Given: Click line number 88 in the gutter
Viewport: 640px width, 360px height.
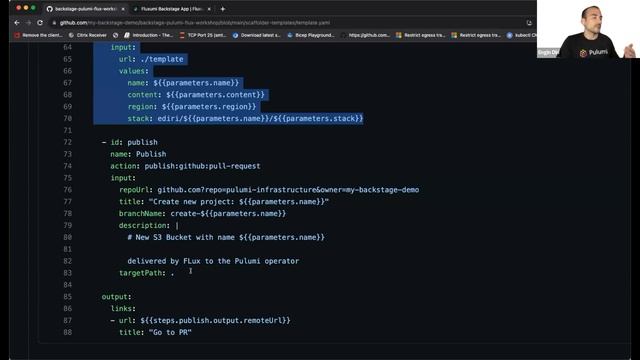Looking at the screenshot, I should tap(67, 332).
